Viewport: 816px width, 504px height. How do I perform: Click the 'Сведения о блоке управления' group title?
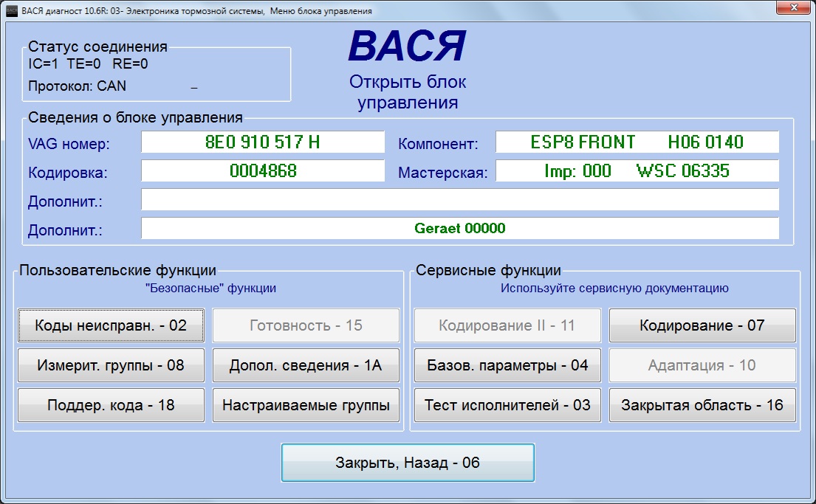coord(135,117)
